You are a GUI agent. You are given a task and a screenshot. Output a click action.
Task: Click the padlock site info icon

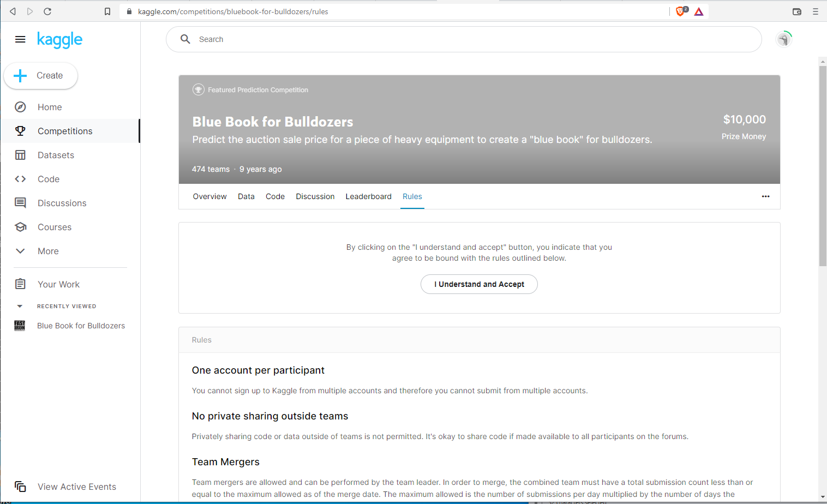click(129, 11)
